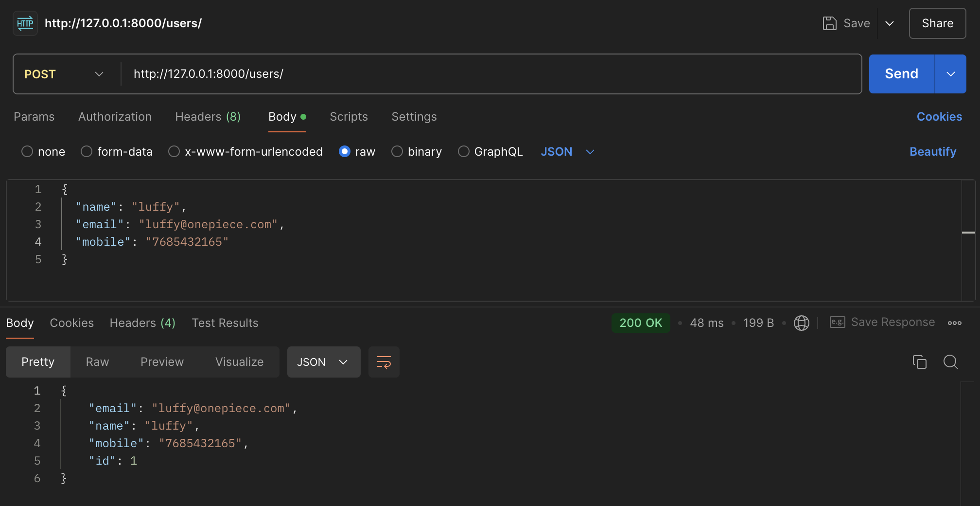The width and height of the screenshot is (980, 506).
Task: Select the request Body tab
Action: point(287,117)
